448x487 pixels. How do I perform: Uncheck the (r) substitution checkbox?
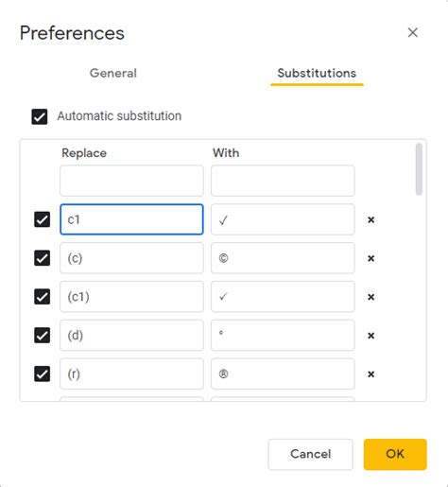[x=42, y=374]
